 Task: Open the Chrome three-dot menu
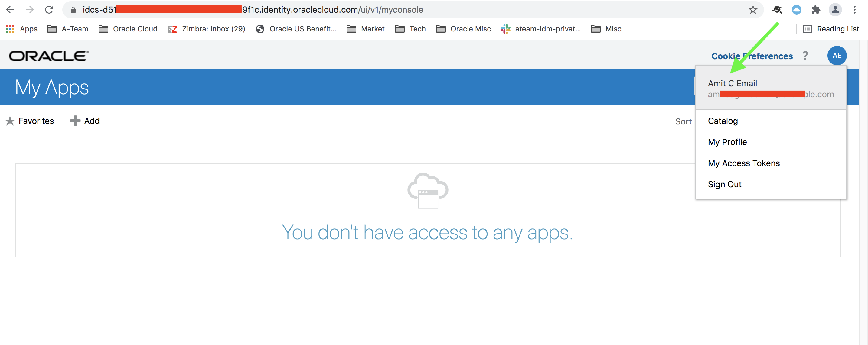(x=854, y=10)
